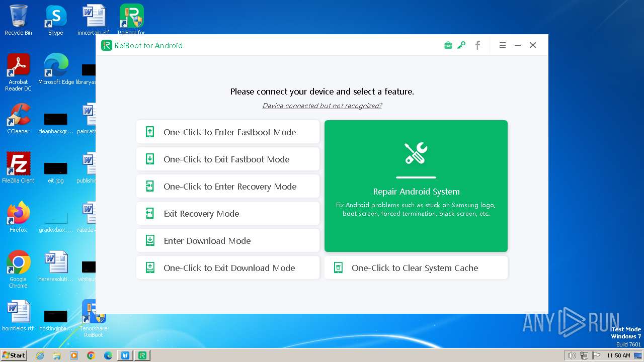The width and height of the screenshot is (644, 362).
Task: Open Skype desktop shortcut
Action: click(56, 20)
